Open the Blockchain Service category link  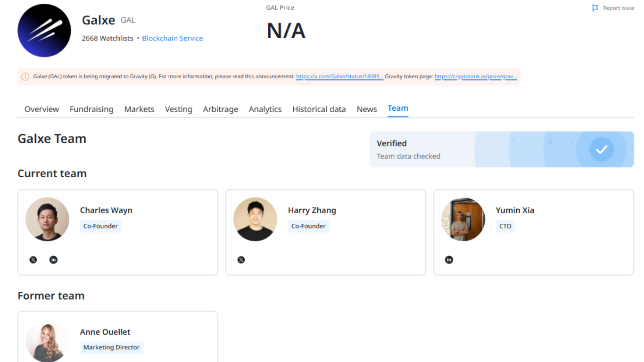[173, 38]
